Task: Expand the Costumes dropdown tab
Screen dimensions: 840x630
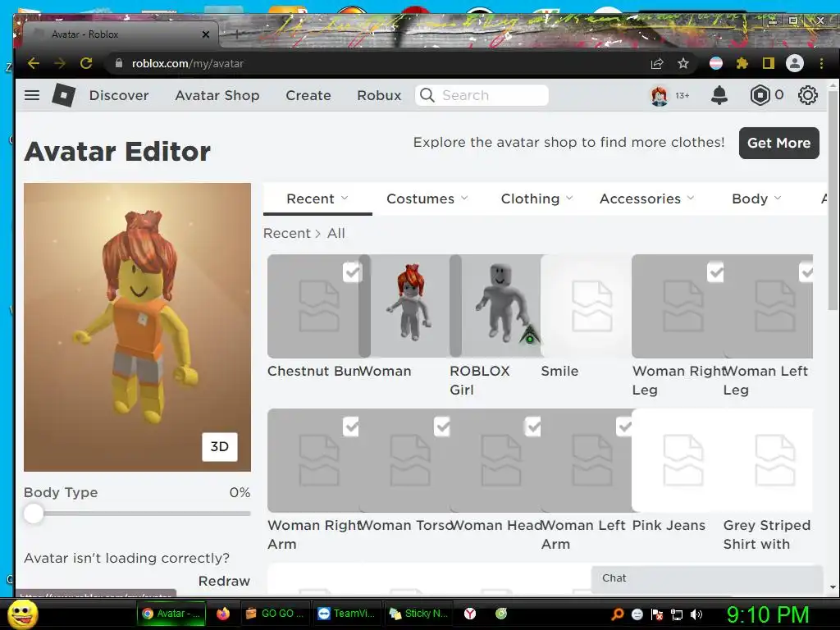Action: (427, 199)
